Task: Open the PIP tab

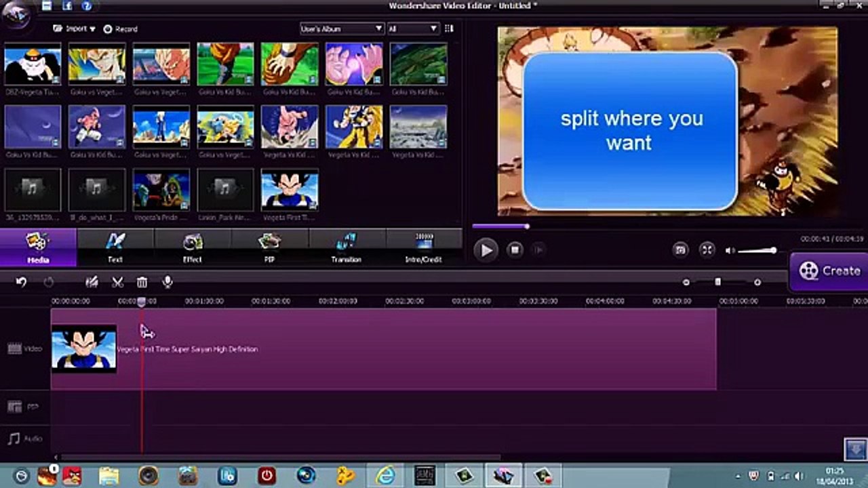Action: tap(270, 247)
